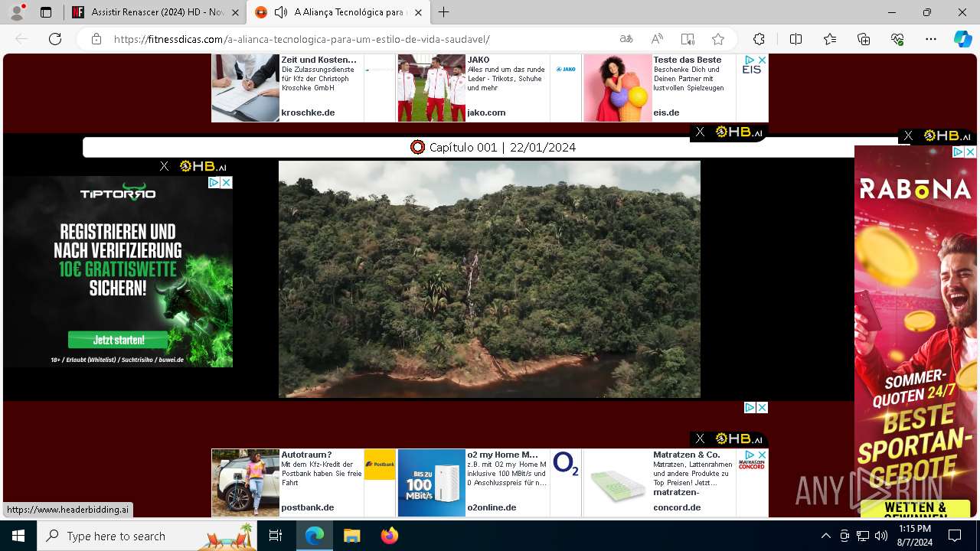Open Microsoft Edge from the taskbar
980x551 pixels.
315,536
